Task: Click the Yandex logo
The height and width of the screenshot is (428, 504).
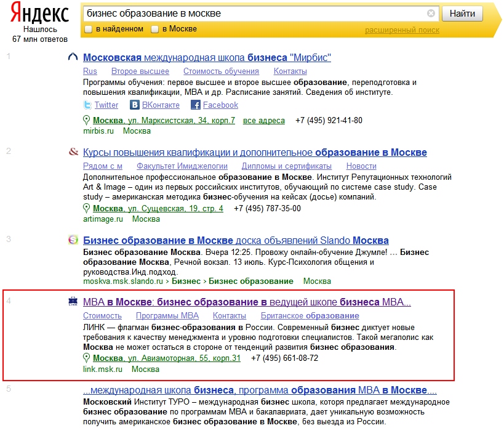Action: click(39, 13)
